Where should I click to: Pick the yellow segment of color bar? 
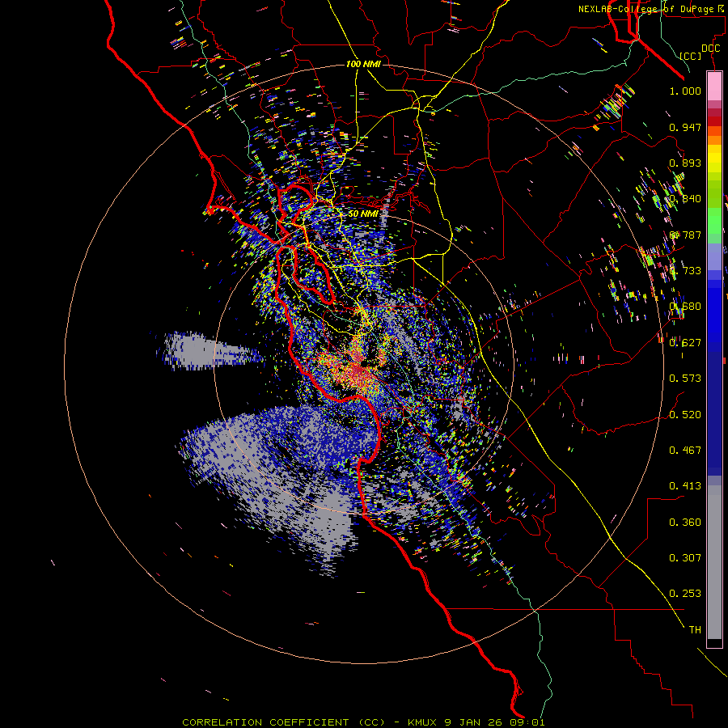pyautogui.click(x=714, y=159)
